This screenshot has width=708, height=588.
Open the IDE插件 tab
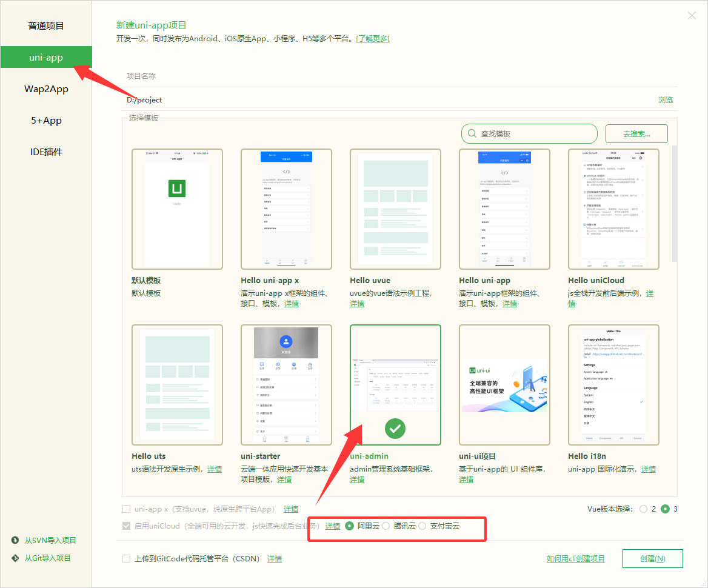tap(46, 152)
